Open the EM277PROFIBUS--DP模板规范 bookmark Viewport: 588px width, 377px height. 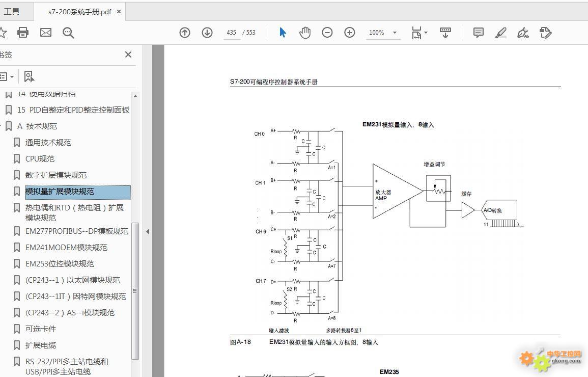coord(77,231)
